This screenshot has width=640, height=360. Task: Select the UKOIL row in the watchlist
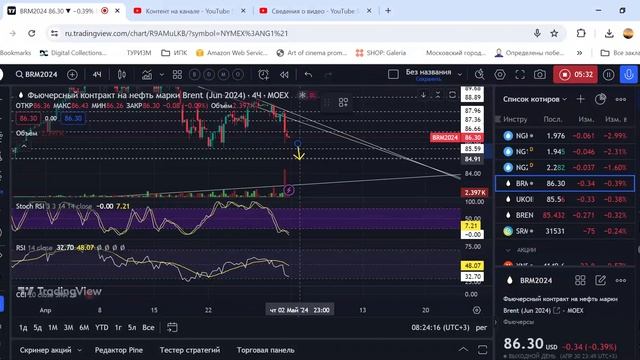pyautogui.click(x=565, y=199)
